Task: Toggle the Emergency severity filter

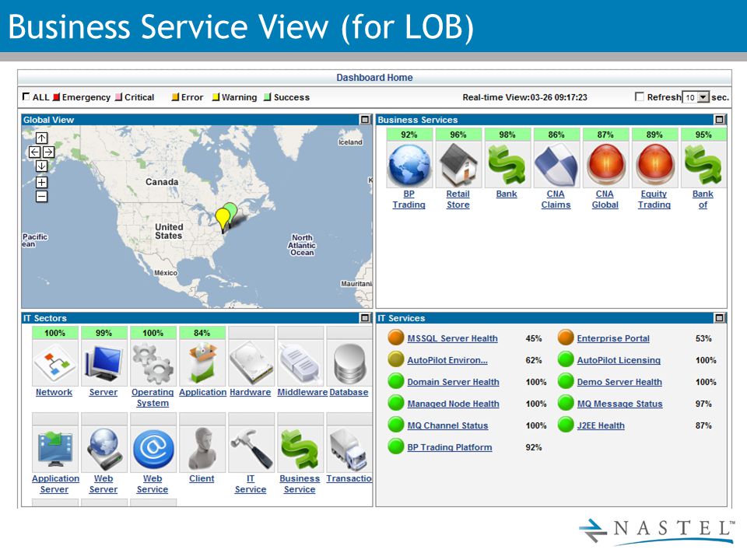Action: 56,97
